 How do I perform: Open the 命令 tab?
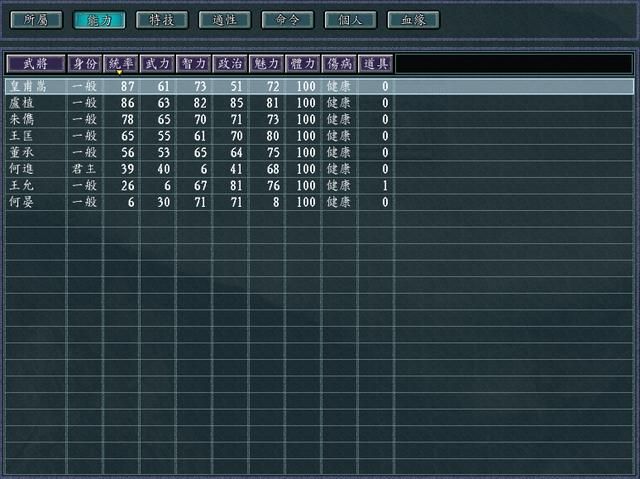pyautogui.click(x=287, y=20)
